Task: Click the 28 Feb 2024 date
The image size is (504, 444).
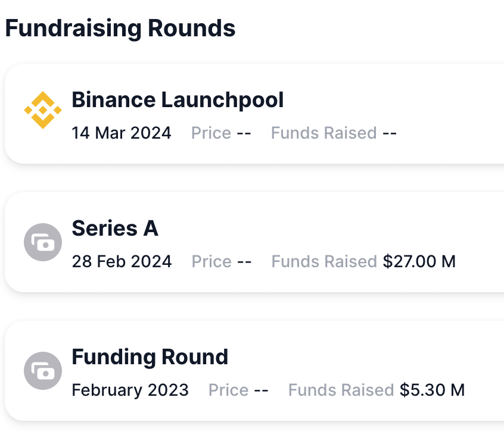Action: pyautogui.click(x=122, y=261)
